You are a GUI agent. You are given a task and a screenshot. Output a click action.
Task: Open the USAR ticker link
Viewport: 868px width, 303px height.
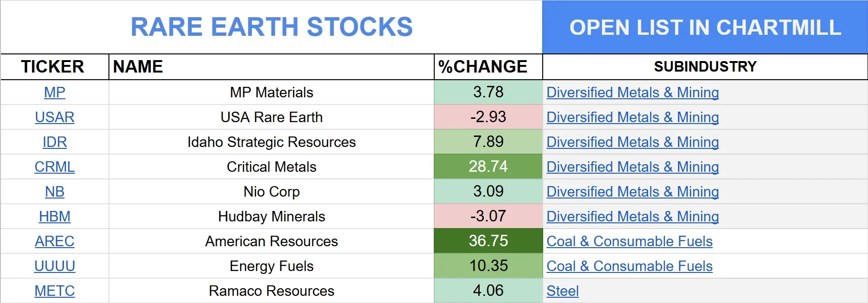point(54,117)
